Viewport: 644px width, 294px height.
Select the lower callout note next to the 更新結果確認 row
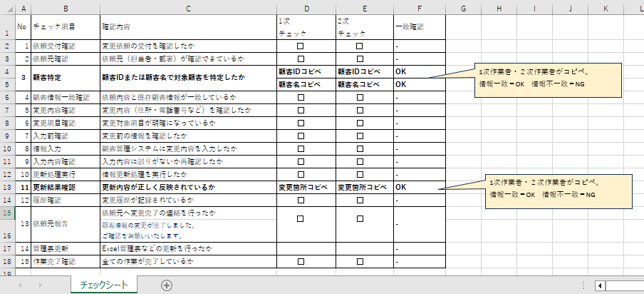(x=559, y=191)
